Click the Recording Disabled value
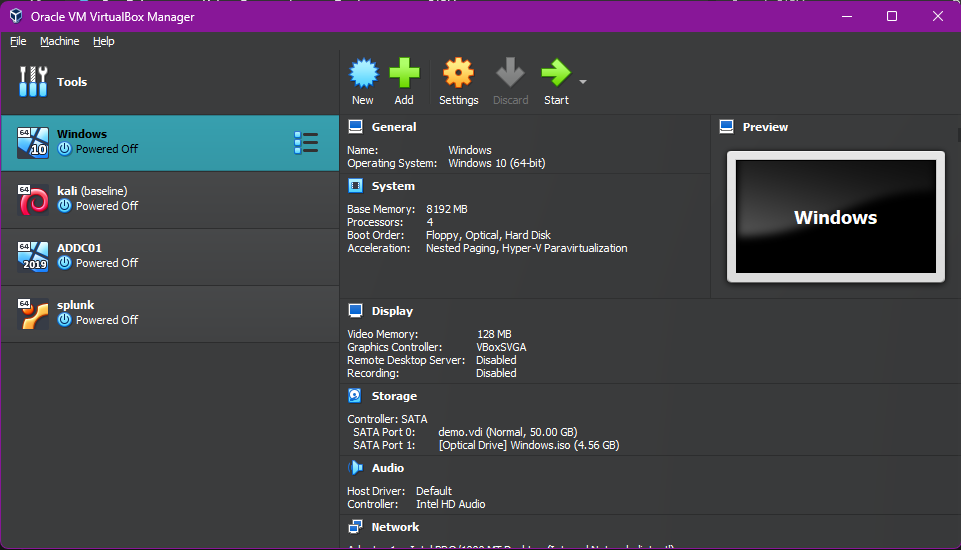This screenshot has height=550, width=961. point(496,373)
